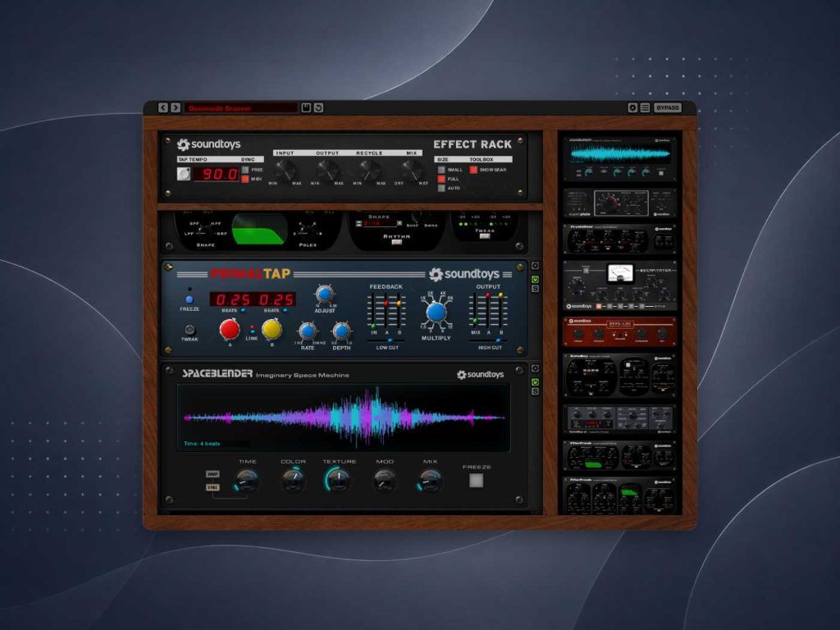This screenshot has width=840, height=630.
Task: Click the yellow delay B knob
Action: pyautogui.click(x=272, y=330)
